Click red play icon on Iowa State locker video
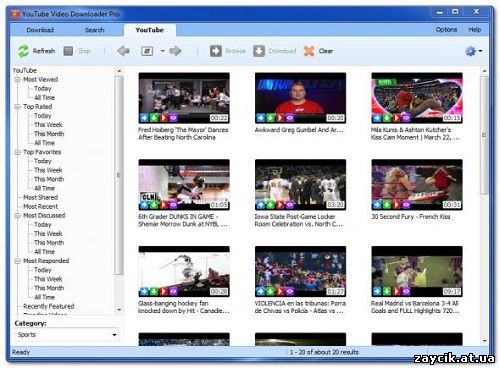The image size is (500, 368). [x=280, y=204]
